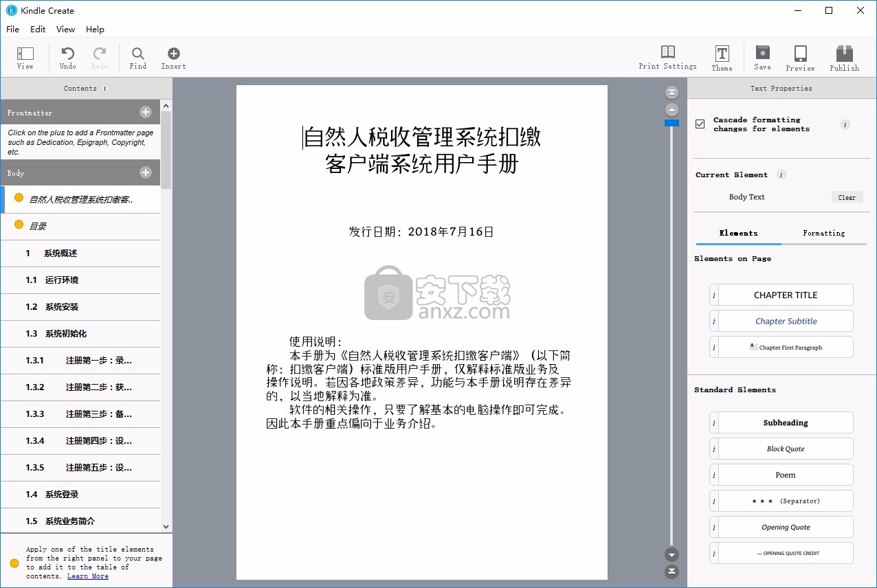
Task: Show info for Current Element
Action: pyautogui.click(x=781, y=174)
